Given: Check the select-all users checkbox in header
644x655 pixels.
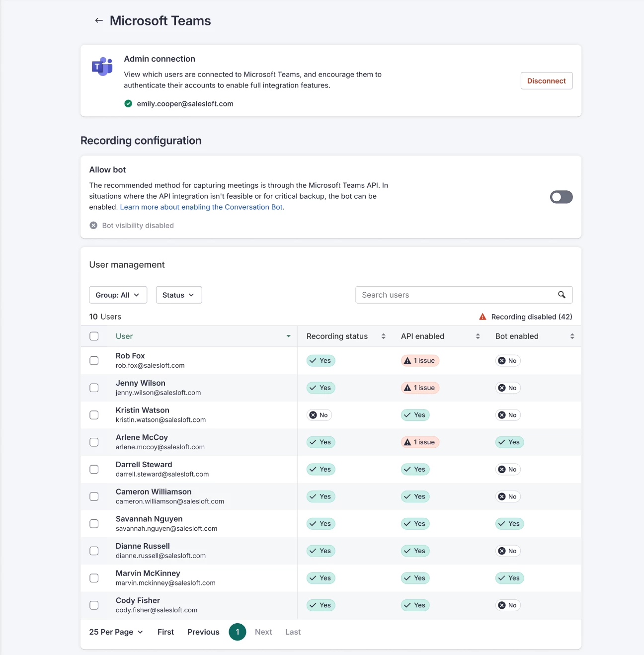Looking at the screenshot, I should 94,336.
